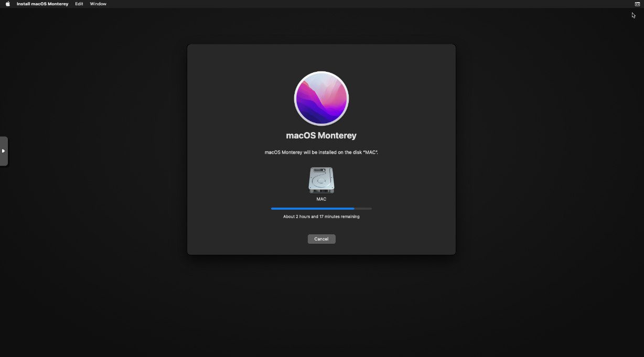Click the 'About 2 hours and 17 minutes remaining' text
Image resolution: width=644 pixels, height=357 pixels.
point(321,217)
